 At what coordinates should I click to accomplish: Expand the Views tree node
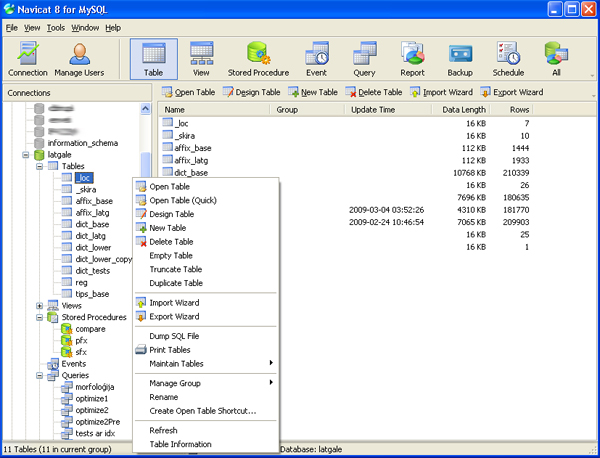(39, 306)
